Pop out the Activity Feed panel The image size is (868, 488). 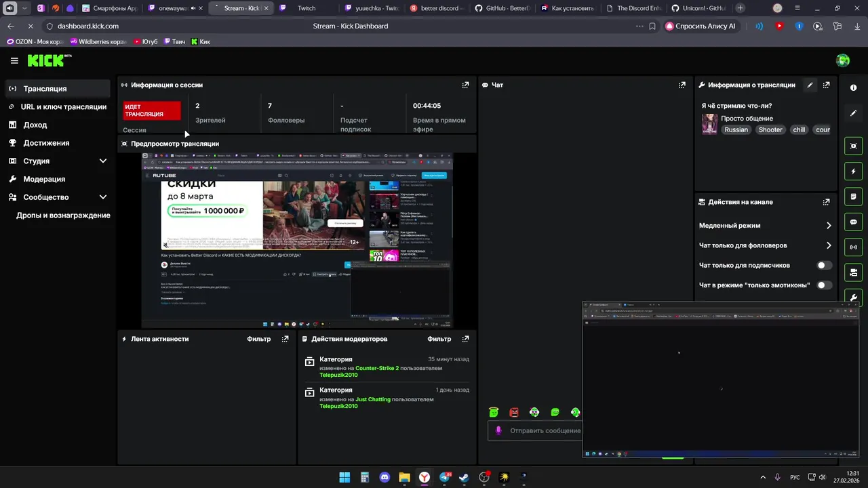285,339
